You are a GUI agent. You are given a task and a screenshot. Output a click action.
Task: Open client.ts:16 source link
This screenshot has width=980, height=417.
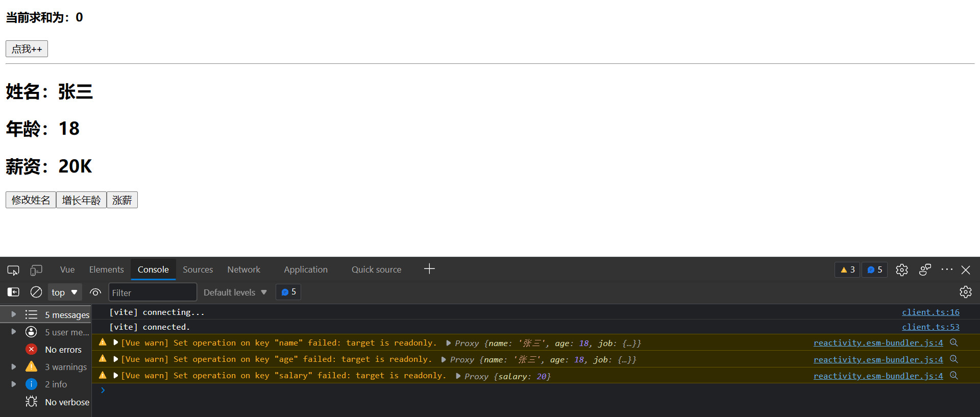[930, 312]
